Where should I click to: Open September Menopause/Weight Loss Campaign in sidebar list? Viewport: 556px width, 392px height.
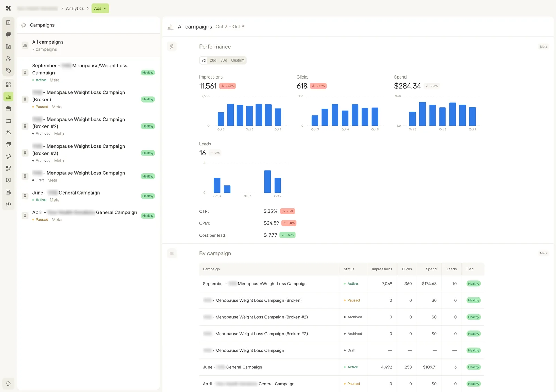coord(88,72)
